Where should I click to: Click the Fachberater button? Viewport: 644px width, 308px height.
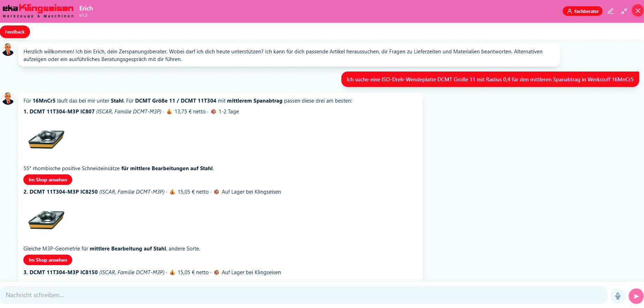point(582,11)
